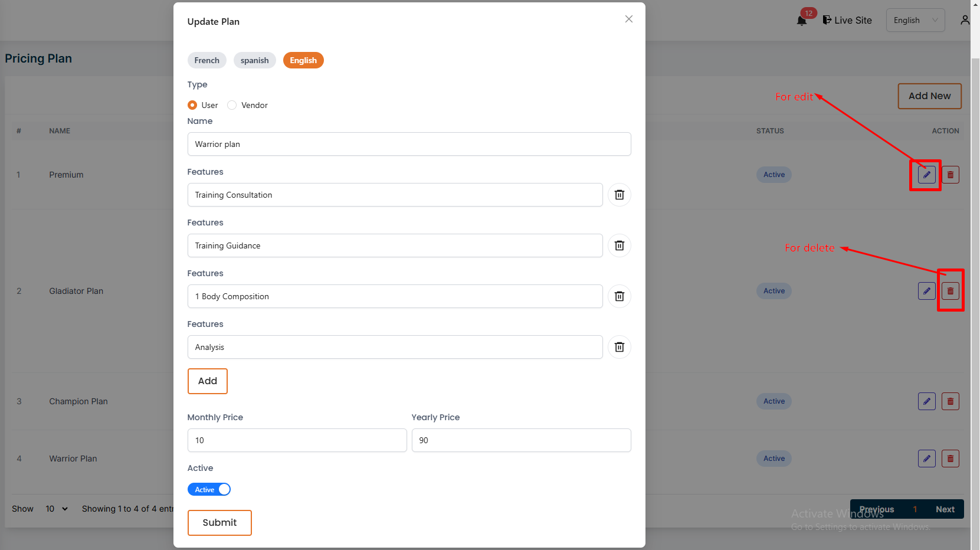Click the Monthly Price input field
The width and height of the screenshot is (980, 550).
click(x=297, y=440)
